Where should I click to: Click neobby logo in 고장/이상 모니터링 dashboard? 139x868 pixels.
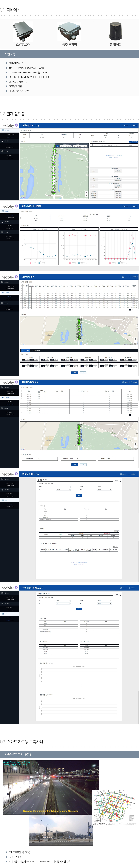point(9,125)
